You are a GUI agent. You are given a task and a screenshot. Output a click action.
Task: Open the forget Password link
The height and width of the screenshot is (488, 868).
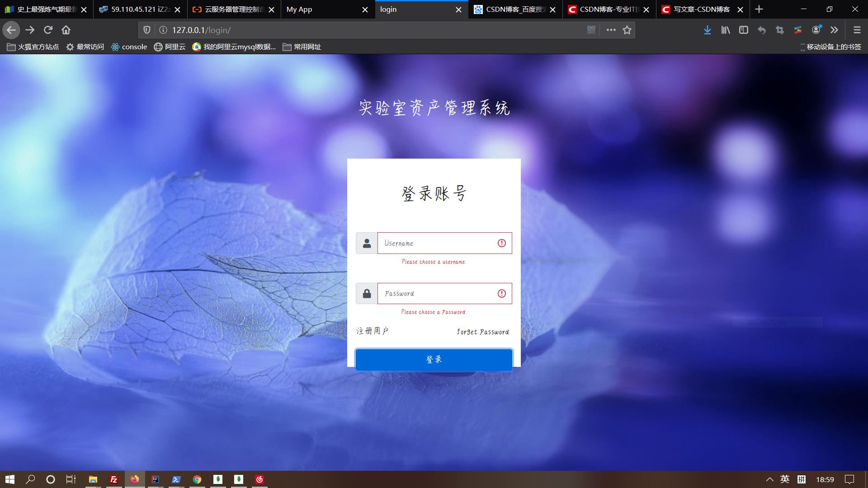[482, 332]
